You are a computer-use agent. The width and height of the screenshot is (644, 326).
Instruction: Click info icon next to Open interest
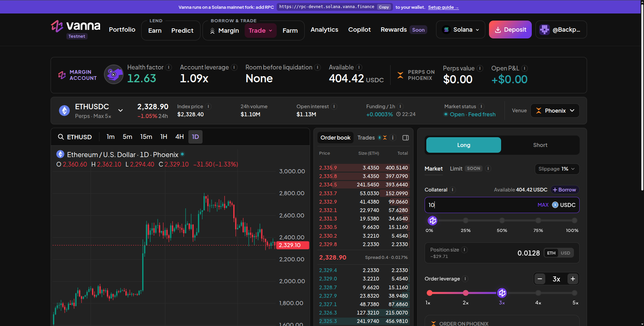334,107
